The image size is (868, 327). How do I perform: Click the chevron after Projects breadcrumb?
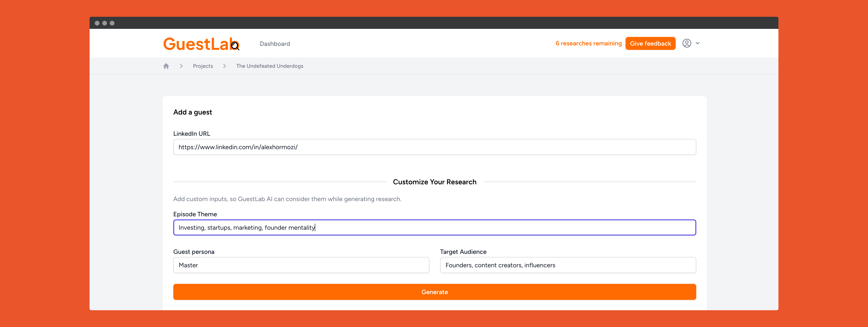point(224,66)
